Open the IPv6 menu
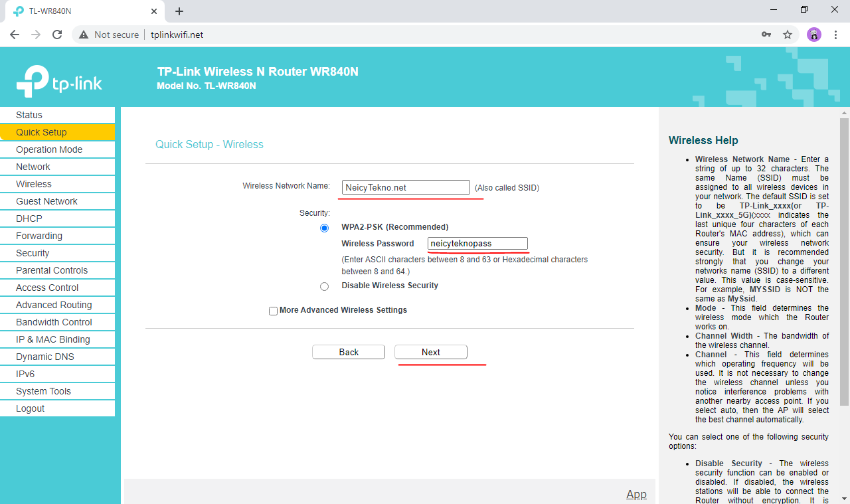The image size is (850, 504). (57, 374)
